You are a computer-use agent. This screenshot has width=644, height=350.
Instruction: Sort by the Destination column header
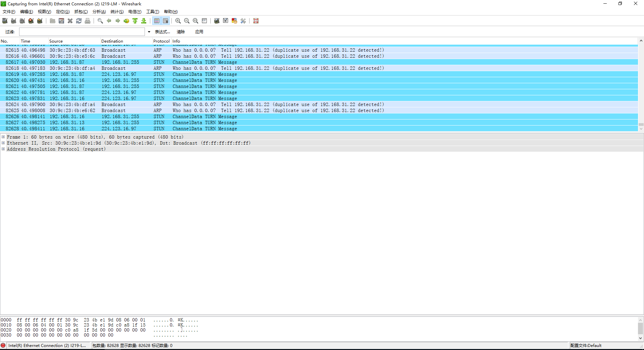tap(126, 41)
